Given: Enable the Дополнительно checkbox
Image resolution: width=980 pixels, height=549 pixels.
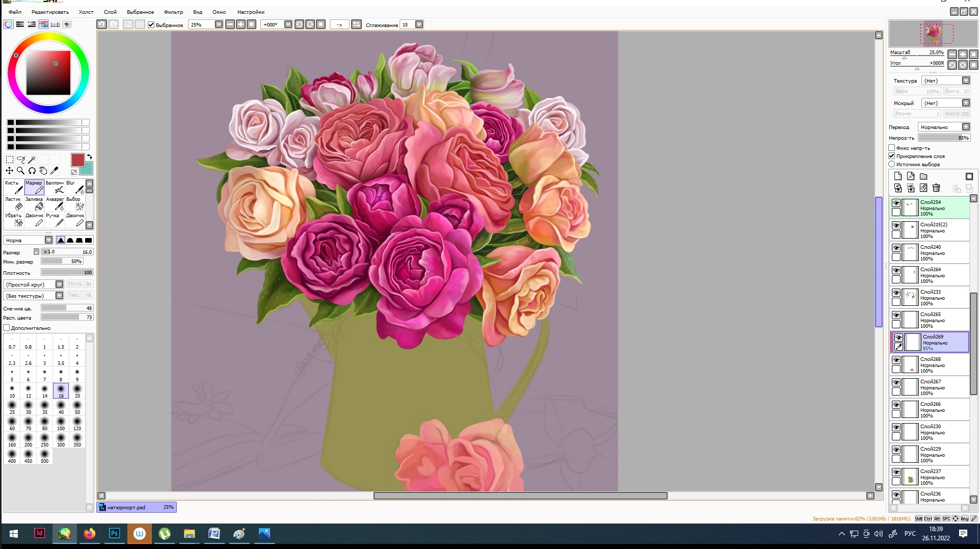Looking at the screenshot, I should tap(7, 328).
